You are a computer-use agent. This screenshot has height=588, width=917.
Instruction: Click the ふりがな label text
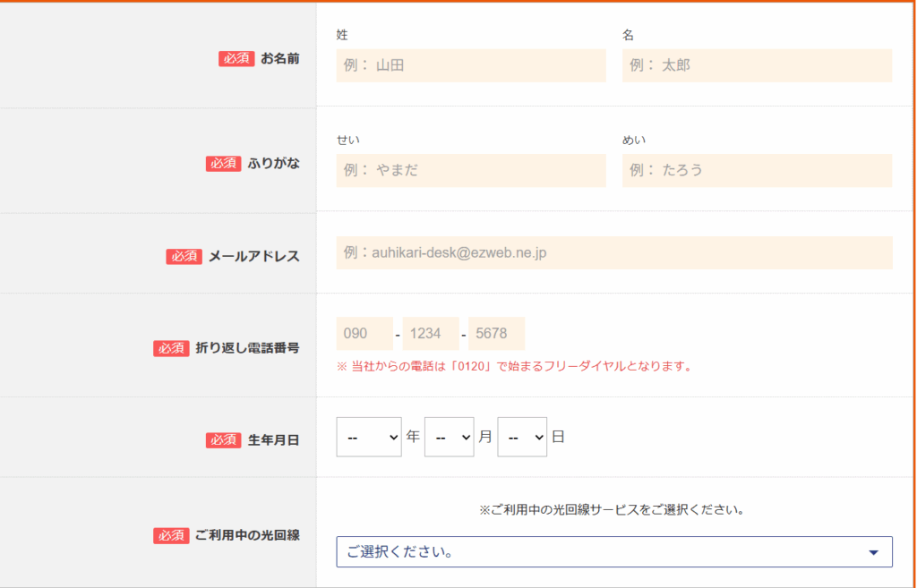pos(274,164)
